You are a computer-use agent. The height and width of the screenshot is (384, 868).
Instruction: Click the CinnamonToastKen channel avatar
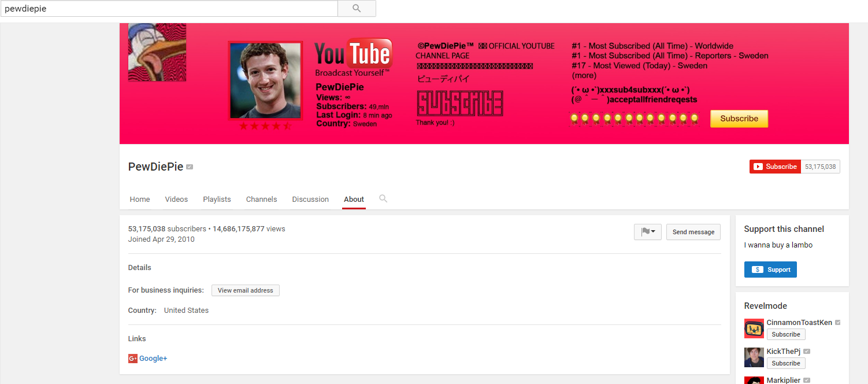[754, 328]
